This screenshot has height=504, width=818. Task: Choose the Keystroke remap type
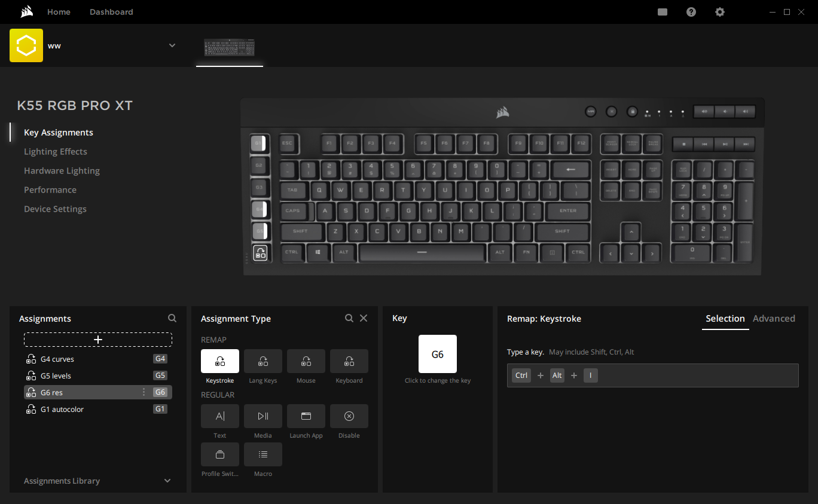pos(220,361)
